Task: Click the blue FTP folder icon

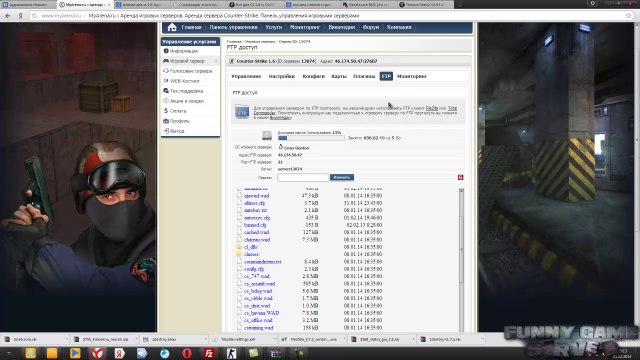Action: tap(242, 112)
